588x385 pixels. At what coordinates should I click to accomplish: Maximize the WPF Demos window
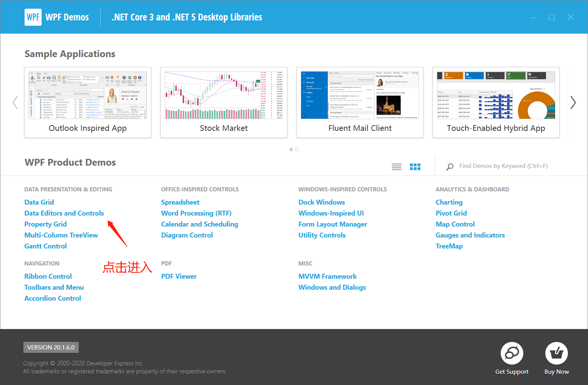coord(552,17)
